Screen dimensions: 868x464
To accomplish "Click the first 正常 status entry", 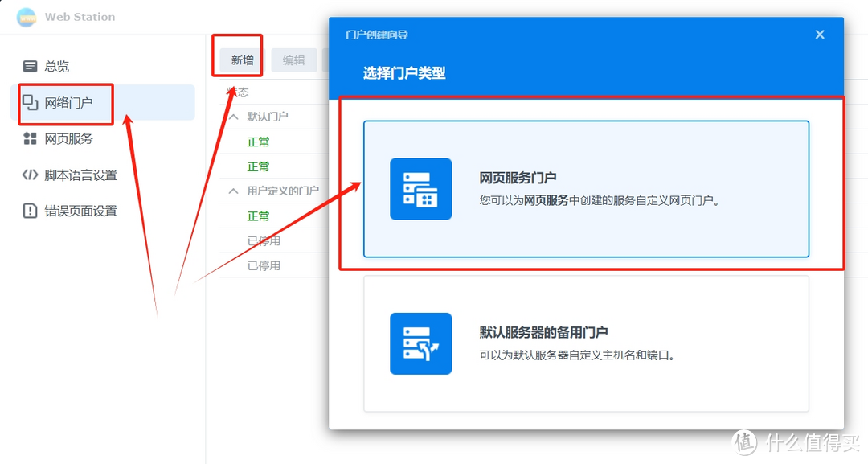I will [x=258, y=142].
